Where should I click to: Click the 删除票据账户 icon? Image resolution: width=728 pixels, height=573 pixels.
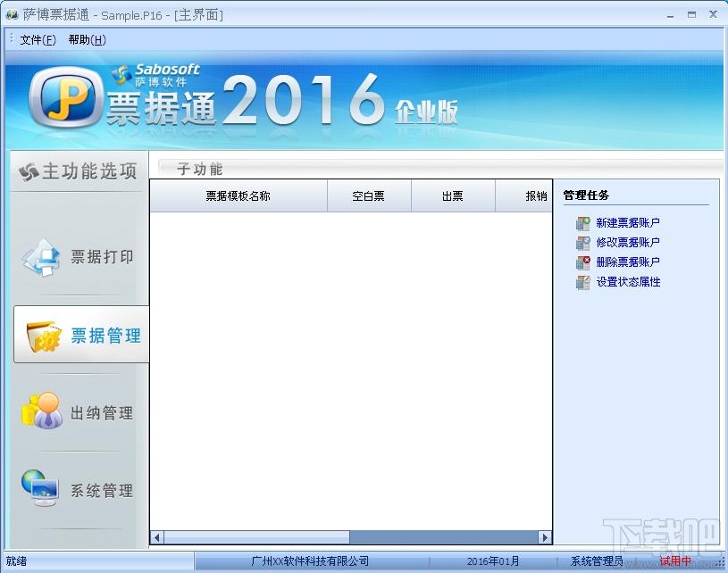coord(582,262)
